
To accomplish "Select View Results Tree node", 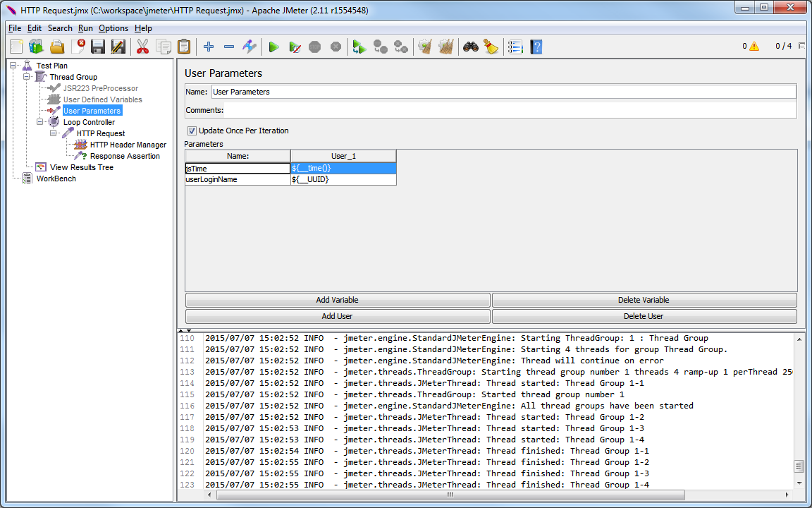I will tap(81, 167).
